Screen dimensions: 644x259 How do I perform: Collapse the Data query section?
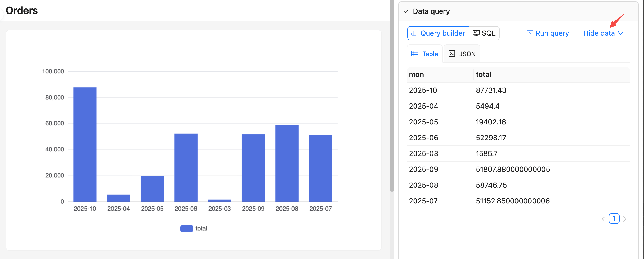click(406, 11)
